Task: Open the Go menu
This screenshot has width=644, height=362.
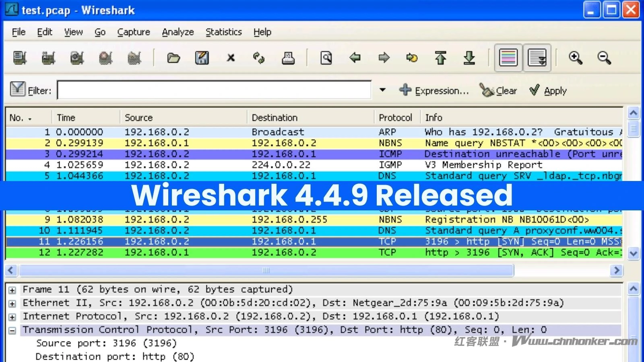Action: (x=100, y=32)
